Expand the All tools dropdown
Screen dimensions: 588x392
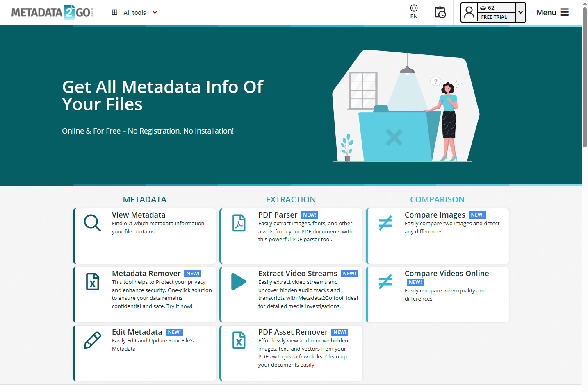pyautogui.click(x=134, y=12)
